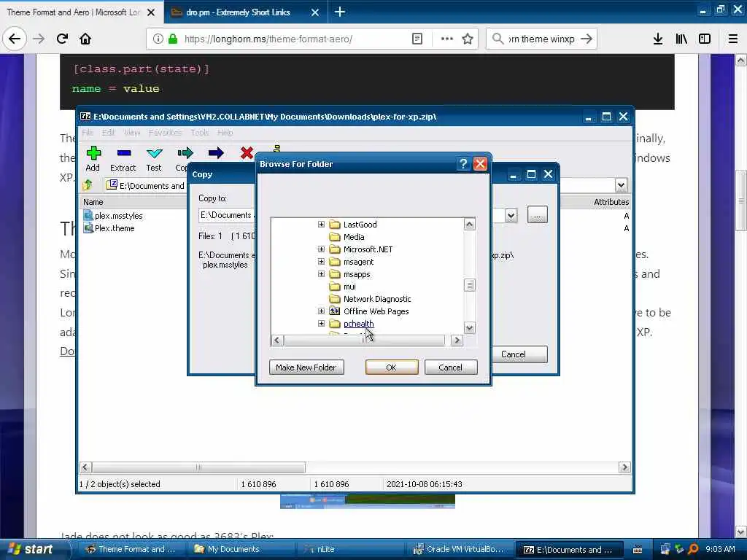
Task: Click the up-one-level folder icon in 7-Zip
Action: (x=88, y=184)
